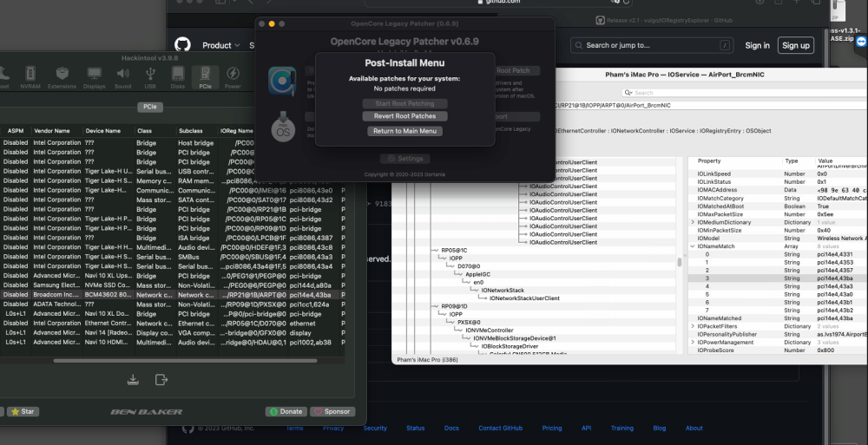Click the Sponsor heart button
The image size is (868, 445).
click(332, 411)
